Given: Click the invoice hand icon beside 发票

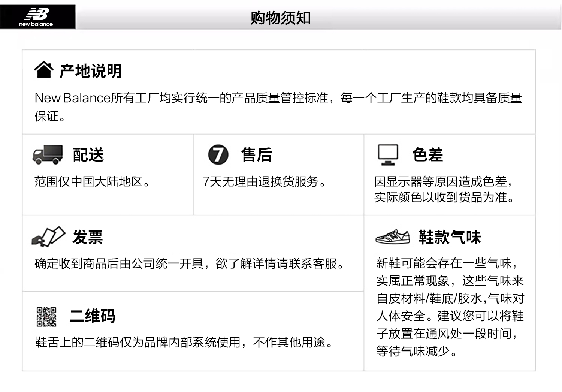Looking at the screenshot, I should tap(49, 236).
